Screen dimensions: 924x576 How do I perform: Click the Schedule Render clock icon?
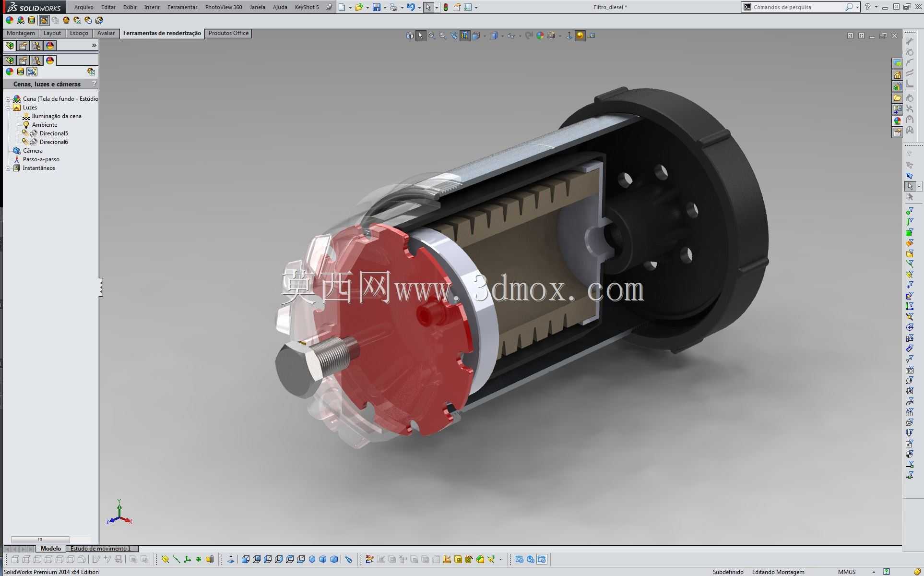[88, 20]
